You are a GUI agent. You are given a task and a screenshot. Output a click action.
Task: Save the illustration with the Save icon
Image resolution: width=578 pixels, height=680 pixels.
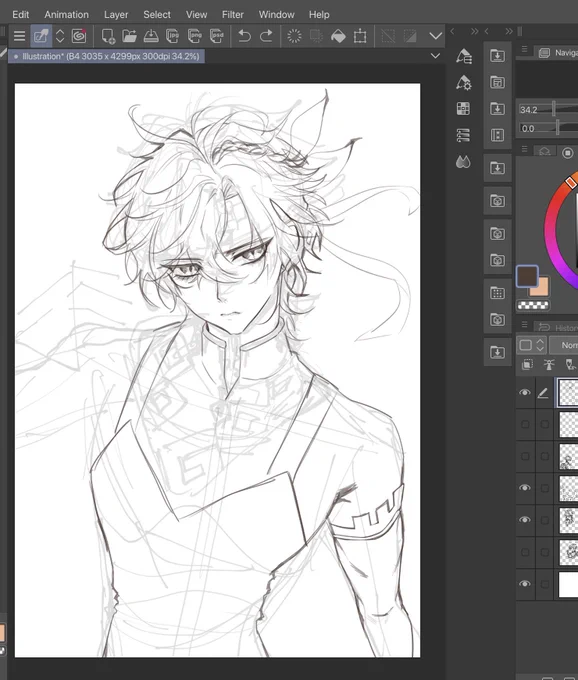click(151, 36)
